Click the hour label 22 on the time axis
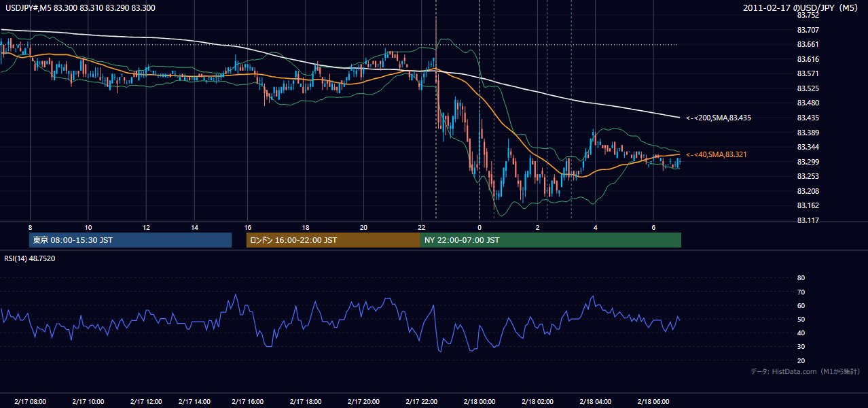Viewport: 868px width, 408px height. (422, 227)
